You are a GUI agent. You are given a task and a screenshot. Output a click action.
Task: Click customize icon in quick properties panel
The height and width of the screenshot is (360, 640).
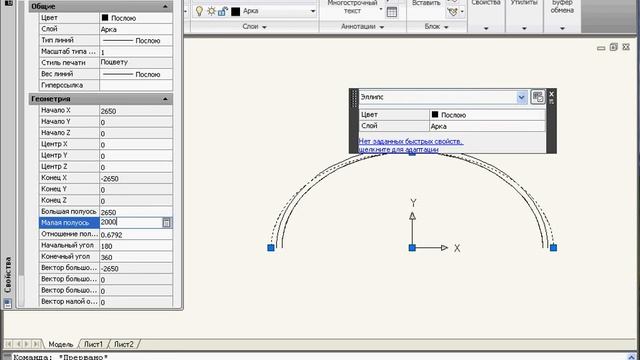(x=538, y=97)
